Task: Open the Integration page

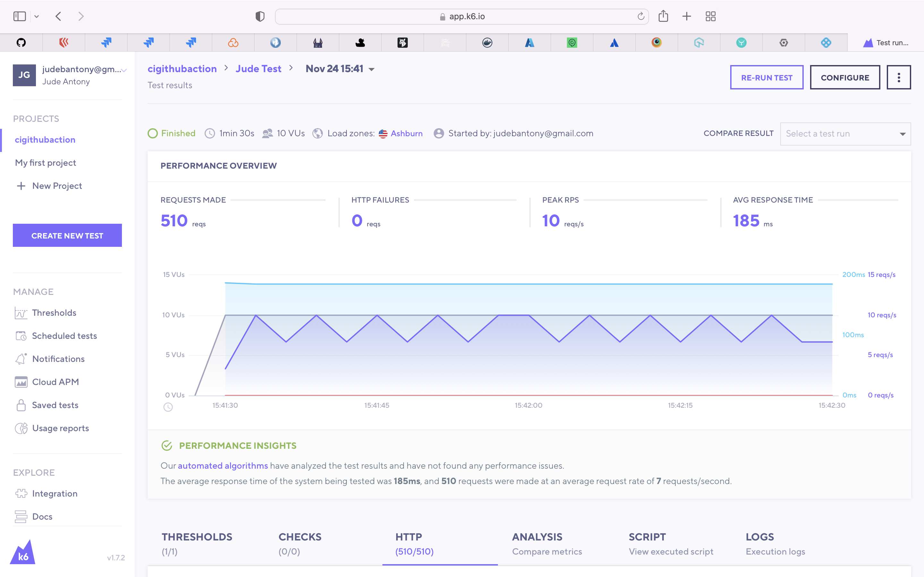Action: click(55, 493)
